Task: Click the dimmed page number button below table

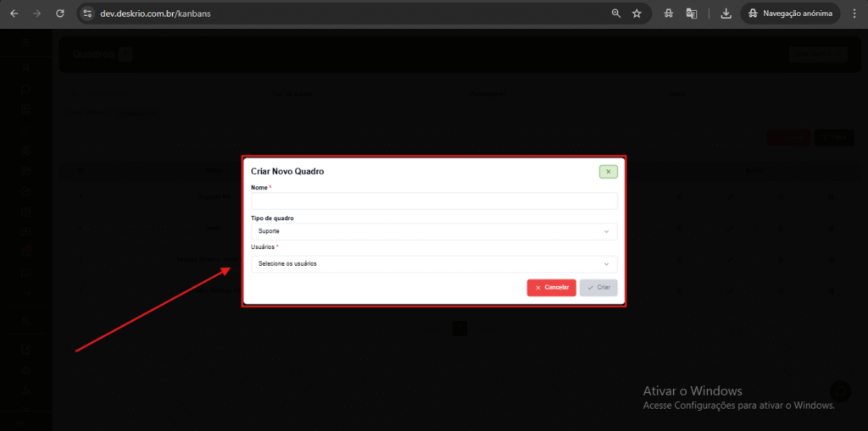Action: (x=459, y=329)
